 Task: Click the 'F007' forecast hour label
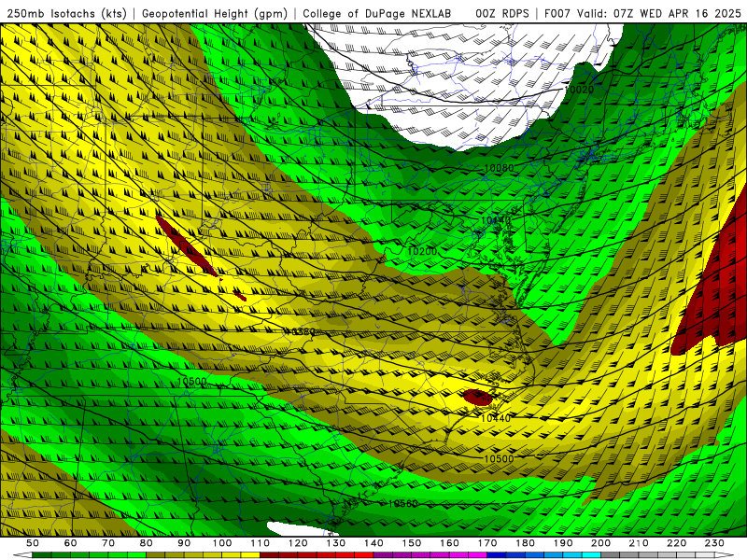(x=557, y=14)
